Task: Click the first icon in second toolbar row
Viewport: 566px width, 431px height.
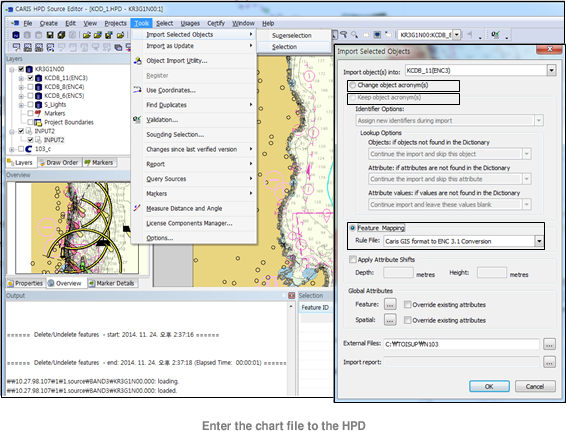Action: 16,47
